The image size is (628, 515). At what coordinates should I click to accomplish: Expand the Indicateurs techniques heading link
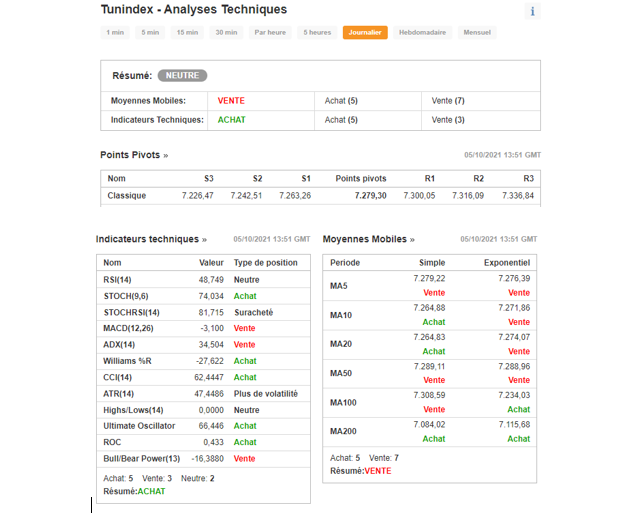tap(151, 239)
